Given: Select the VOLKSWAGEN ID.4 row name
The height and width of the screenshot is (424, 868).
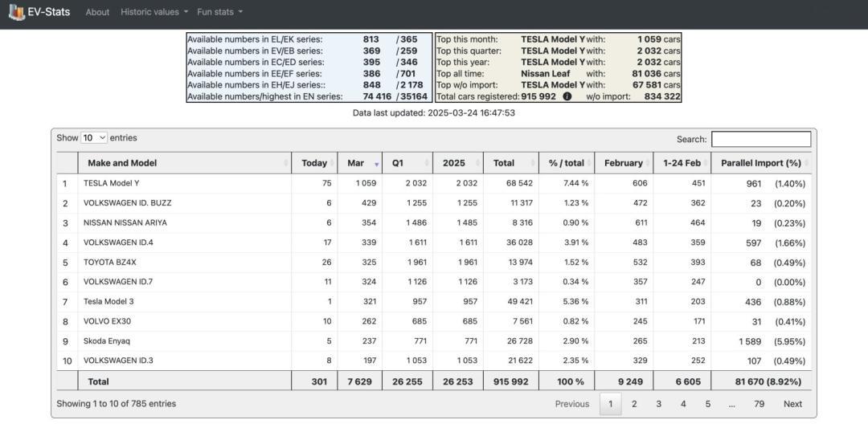Looking at the screenshot, I should tap(118, 243).
